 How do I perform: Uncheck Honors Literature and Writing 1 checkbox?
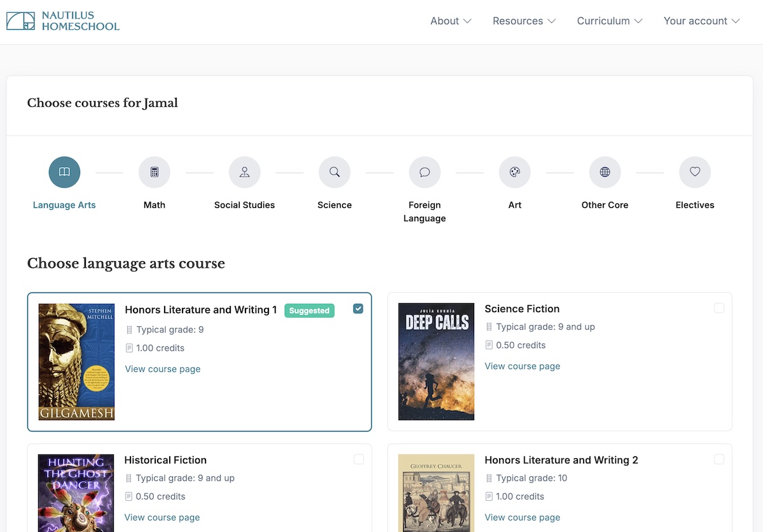coord(358,309)
